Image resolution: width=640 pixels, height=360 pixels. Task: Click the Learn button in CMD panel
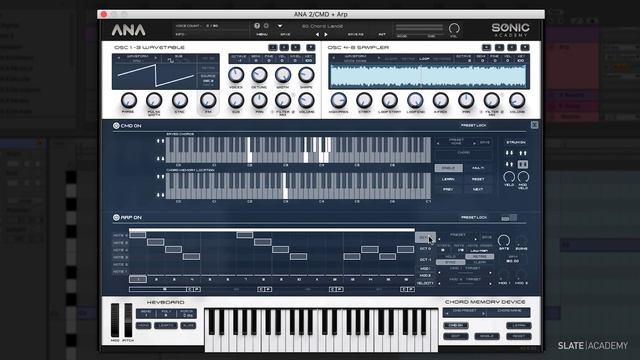coord(448,179)
